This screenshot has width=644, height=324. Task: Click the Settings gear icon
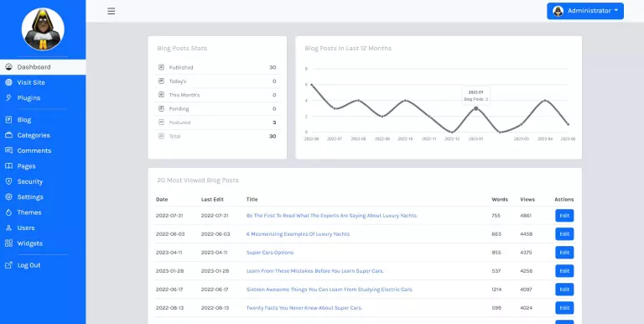[x=8, y=197]
